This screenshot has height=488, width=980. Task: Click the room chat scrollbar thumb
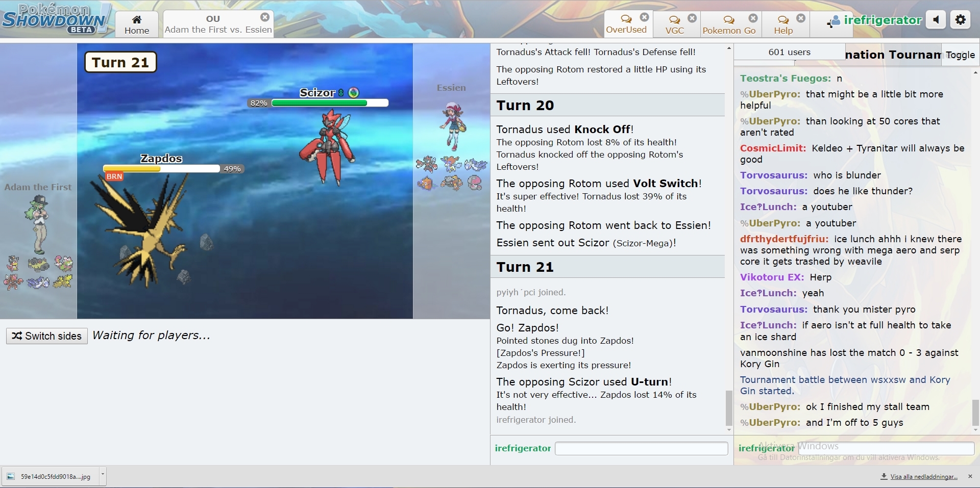[975, 413]
